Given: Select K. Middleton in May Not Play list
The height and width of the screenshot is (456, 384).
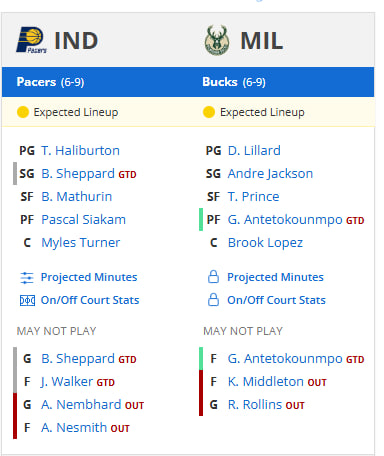Looking at the screenshot, I should pyautogui.click(x=266, y=382).
